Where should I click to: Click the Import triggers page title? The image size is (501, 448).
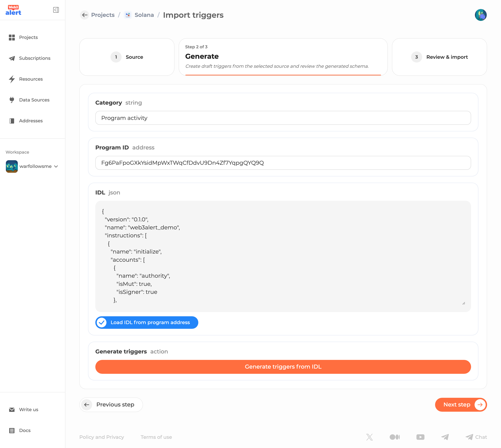pyautogui.click(x=193, y=15)
